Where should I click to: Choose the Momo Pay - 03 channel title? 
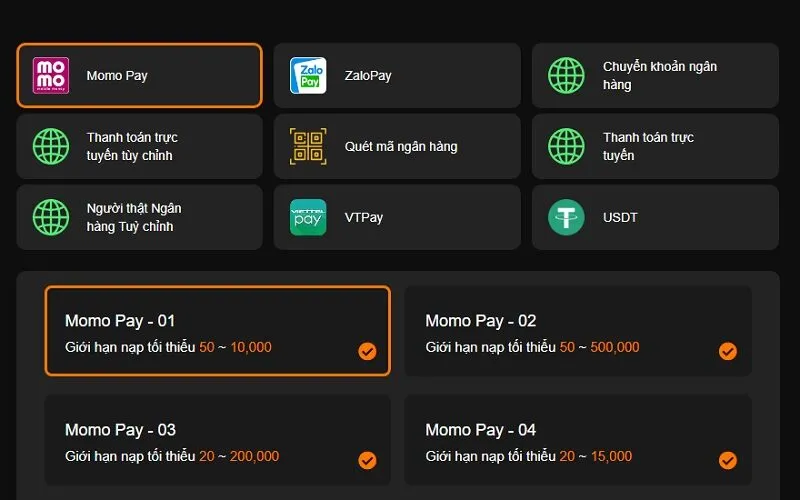pyautogui.click(x=120, y=430)
